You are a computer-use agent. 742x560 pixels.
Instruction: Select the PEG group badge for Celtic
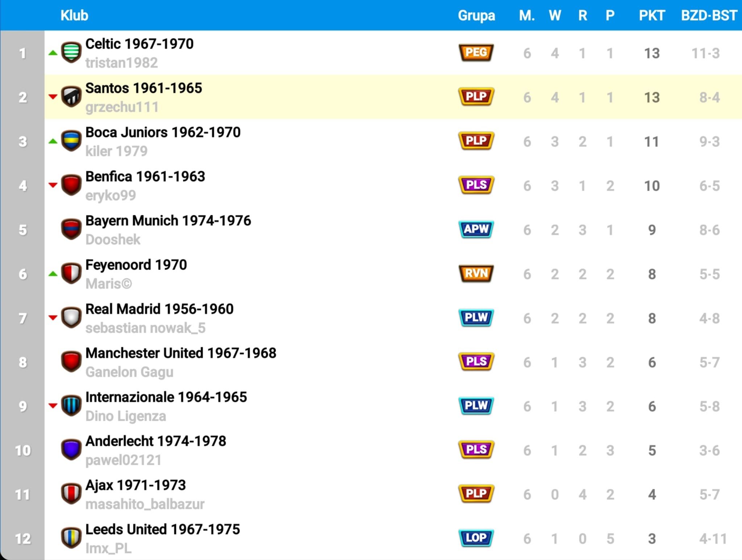[x=476, y=53]
